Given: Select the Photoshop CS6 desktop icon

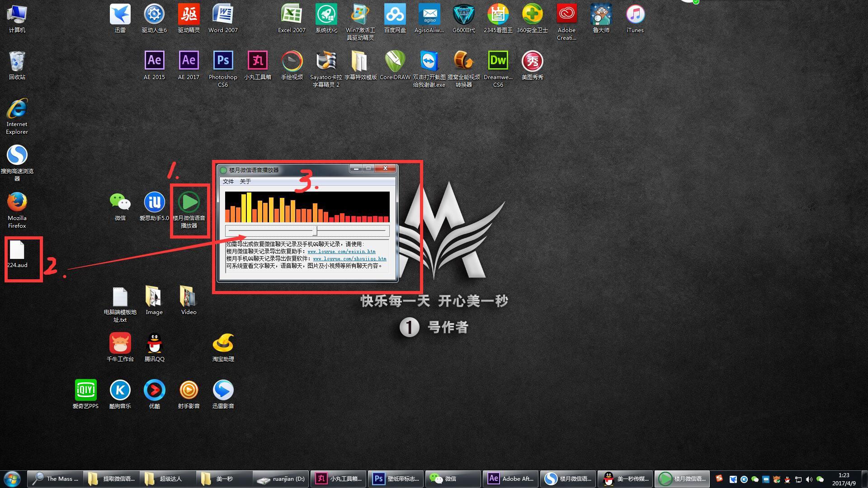Looking at the screenshot, I should point(223,69).
